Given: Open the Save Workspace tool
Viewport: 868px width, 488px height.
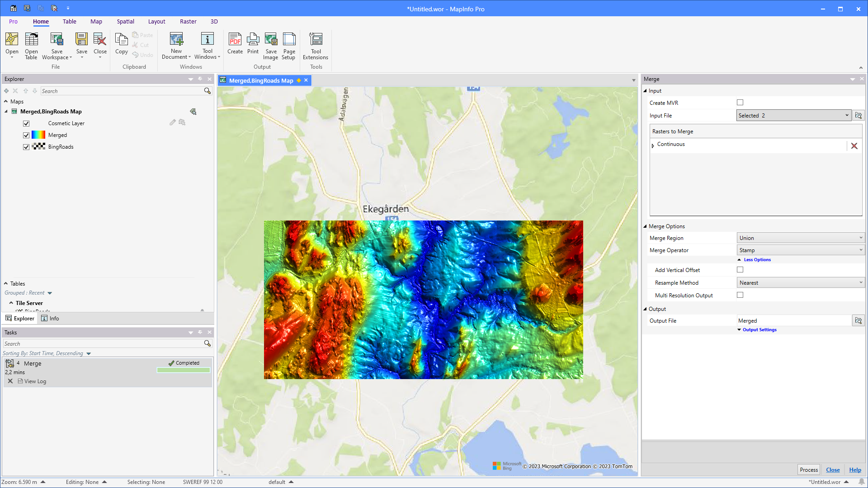Looking at the screenshot, I should click(57, 45).
